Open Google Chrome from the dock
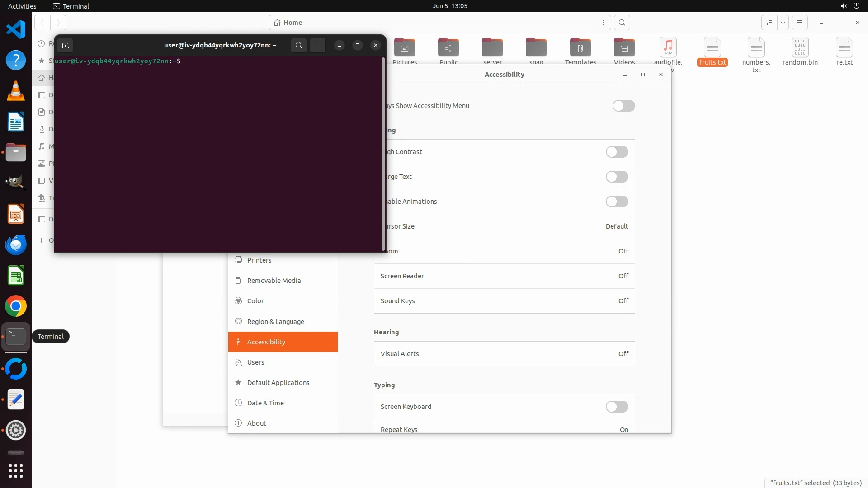Screen dimensions: 868x488 (x=16, y=306)
